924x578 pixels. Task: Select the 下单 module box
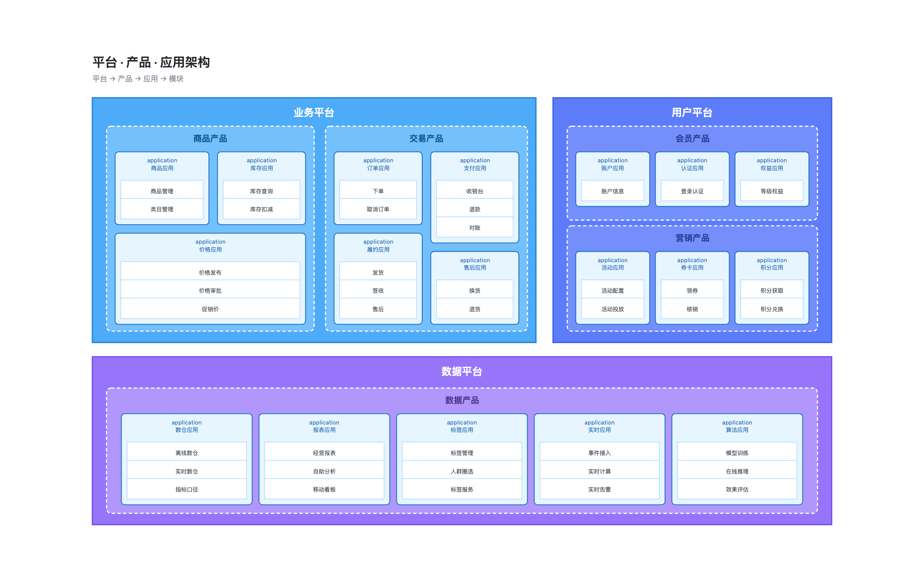coord(378,190)
